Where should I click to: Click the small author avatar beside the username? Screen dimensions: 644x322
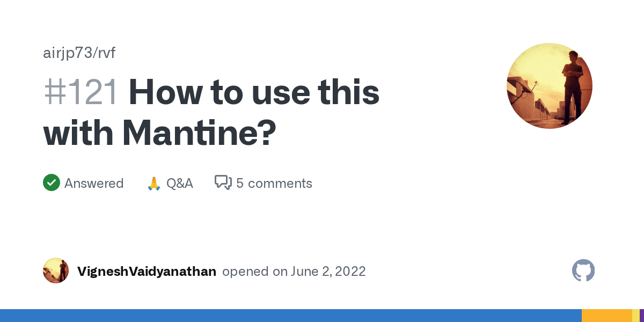[x=56, y=270]
